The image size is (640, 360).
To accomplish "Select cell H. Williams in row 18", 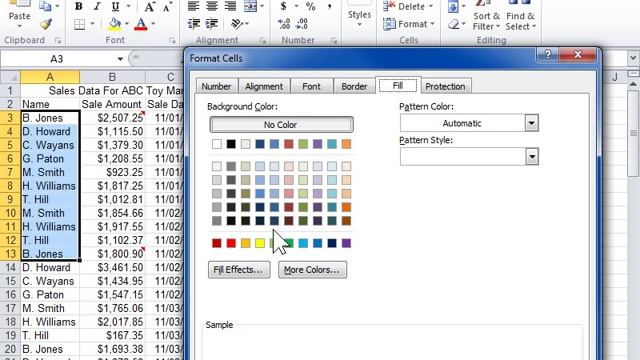I will pos(50,322).
